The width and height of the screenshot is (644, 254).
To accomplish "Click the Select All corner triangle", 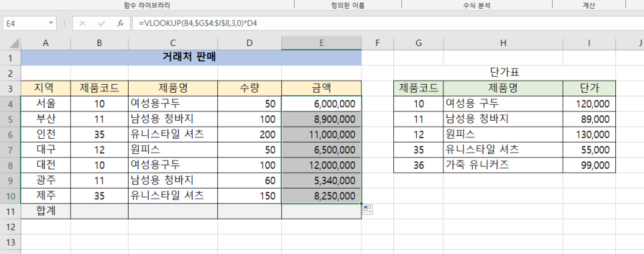I will [x=14, y=43].
